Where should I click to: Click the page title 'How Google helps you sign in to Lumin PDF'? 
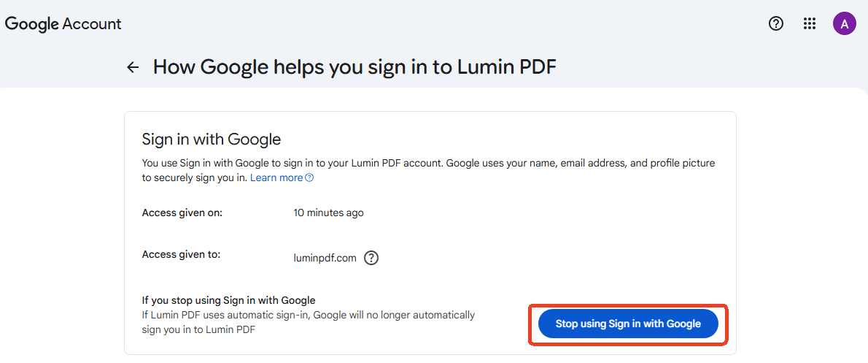(x=354, y=66)
